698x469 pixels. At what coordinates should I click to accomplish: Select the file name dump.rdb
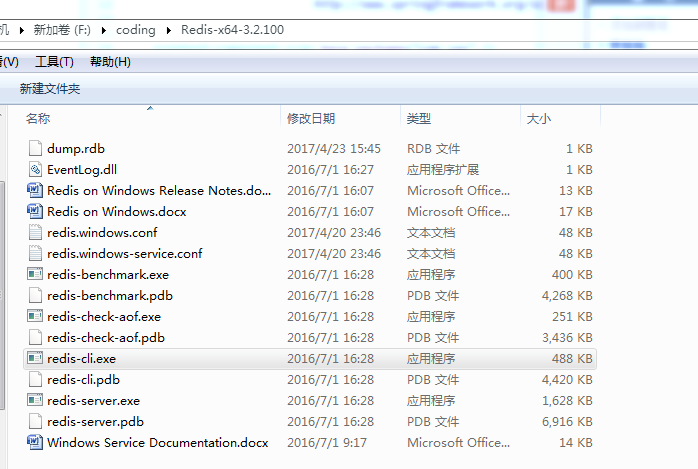[76, 148]
